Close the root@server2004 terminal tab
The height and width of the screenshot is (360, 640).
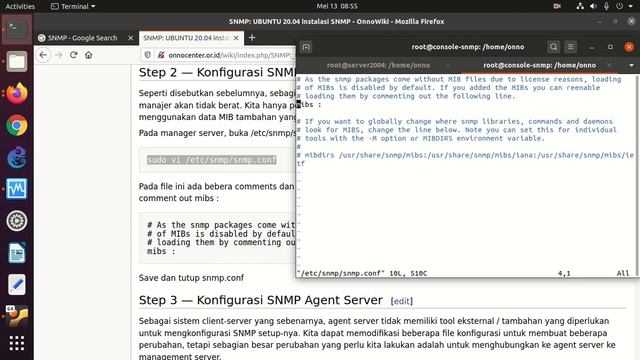(x=448, y=65)
